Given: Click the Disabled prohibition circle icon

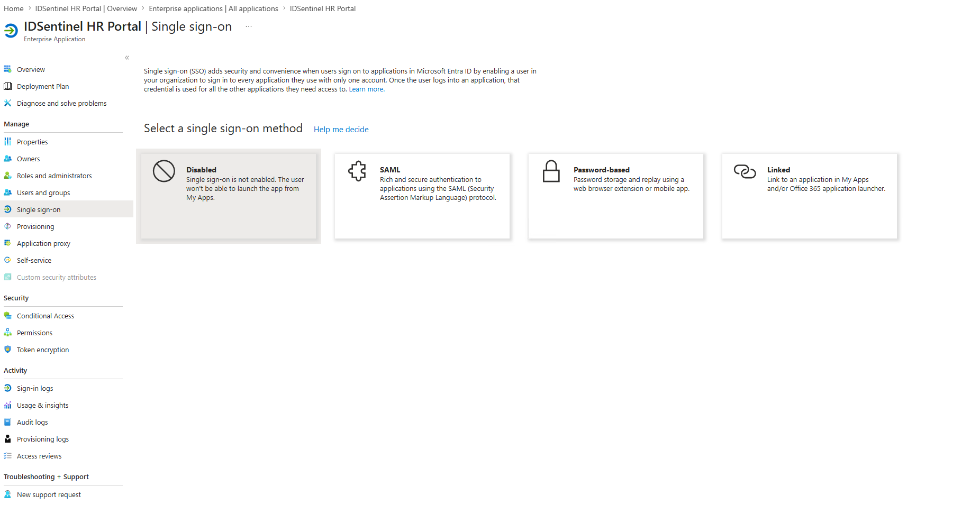Looking at the screenshot, I should pos(164,171).
